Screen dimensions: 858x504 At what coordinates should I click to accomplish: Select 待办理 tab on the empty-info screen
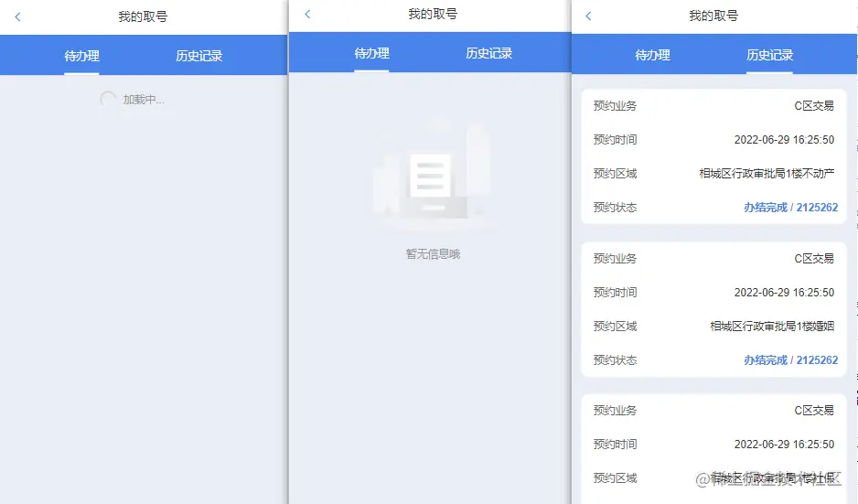coord(371,53)
